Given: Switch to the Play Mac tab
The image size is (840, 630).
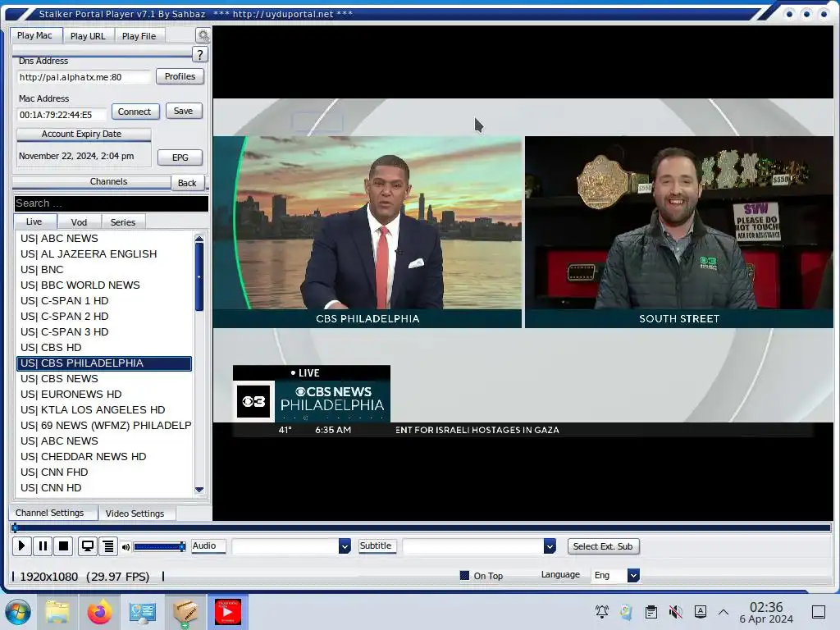Looking at the screenshot, I should pyautogui.click(x=34, y=36).
